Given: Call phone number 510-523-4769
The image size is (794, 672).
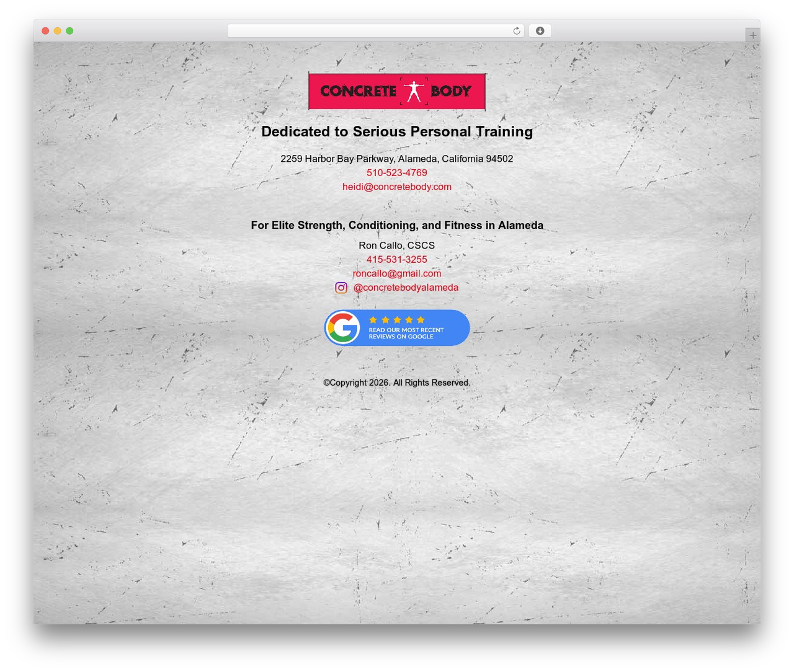Looking at the screenshot, I should [397, 173].
